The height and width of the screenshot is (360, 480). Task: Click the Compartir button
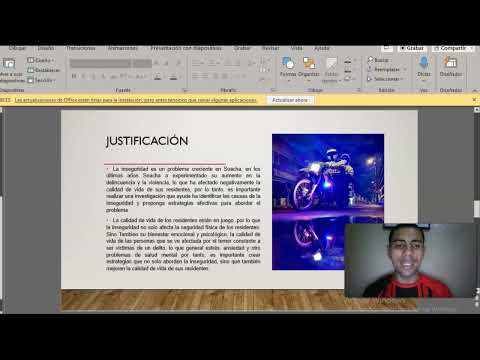pyautogui.click(x=453, y=48)
